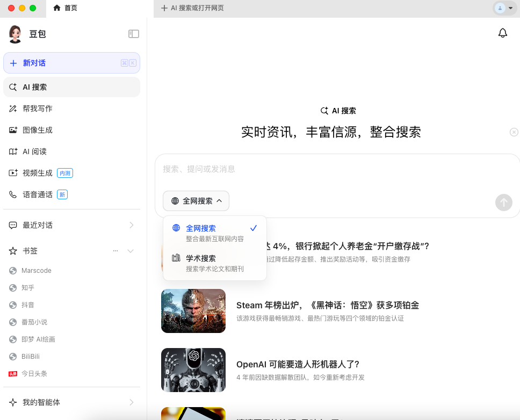This screenshot has width=520, height=420.
Task: Collapse the sidebar with panel icon
Action: [x=134, y=34]
